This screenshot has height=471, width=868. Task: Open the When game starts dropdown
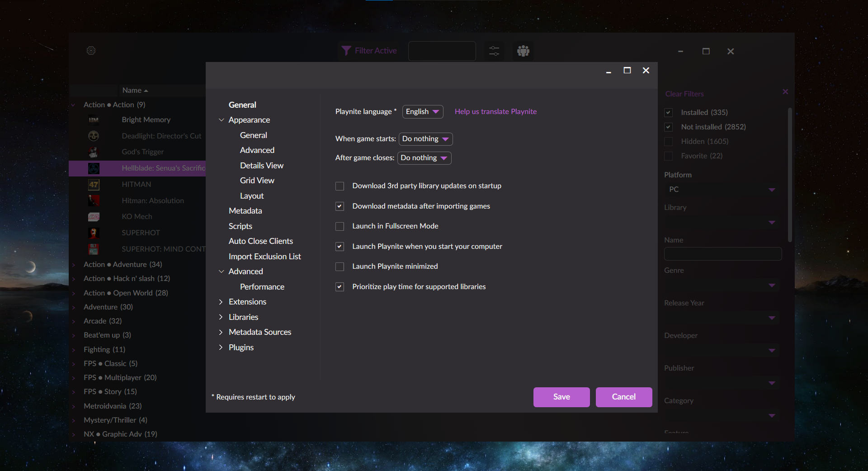tap(426, 139)
